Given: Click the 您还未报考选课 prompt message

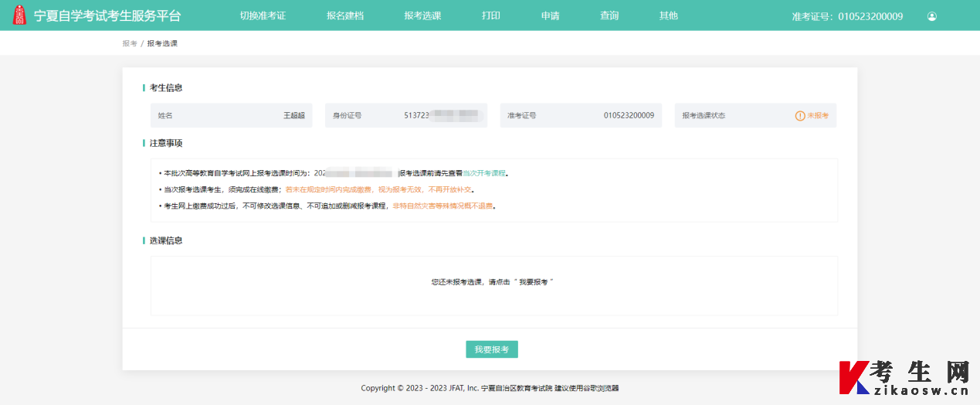Looking at the screenshot, I should pos(493,283).
